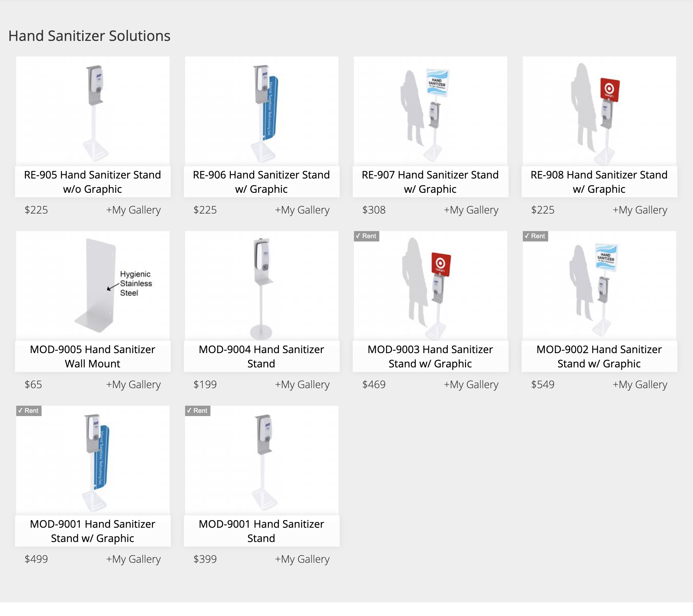Click the Rent badge on MOD-9002
This screenshot has height=616, width=693.
coord(535,236)
